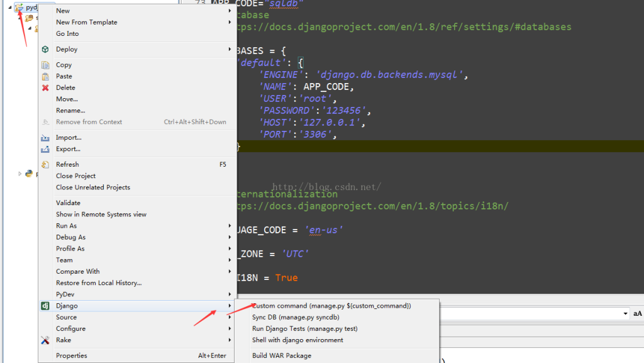Image resolution: width=644 pixels, height=363 pixels.
Task: Click the Django databases docs URL
Action: point(404,27)
